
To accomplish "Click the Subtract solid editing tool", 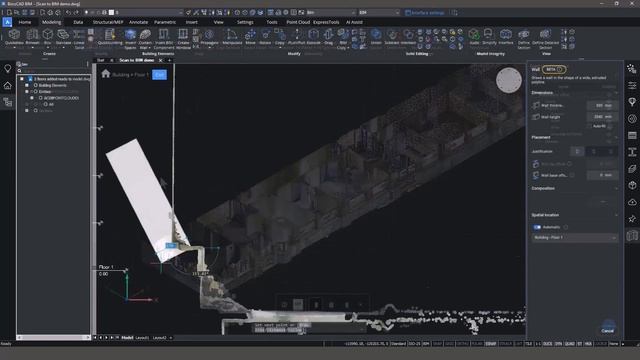I will tap(391, 37).
